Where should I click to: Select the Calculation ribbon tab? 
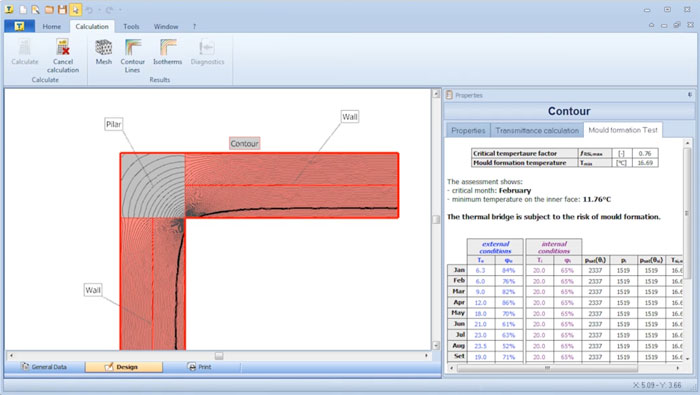(92, 27)
